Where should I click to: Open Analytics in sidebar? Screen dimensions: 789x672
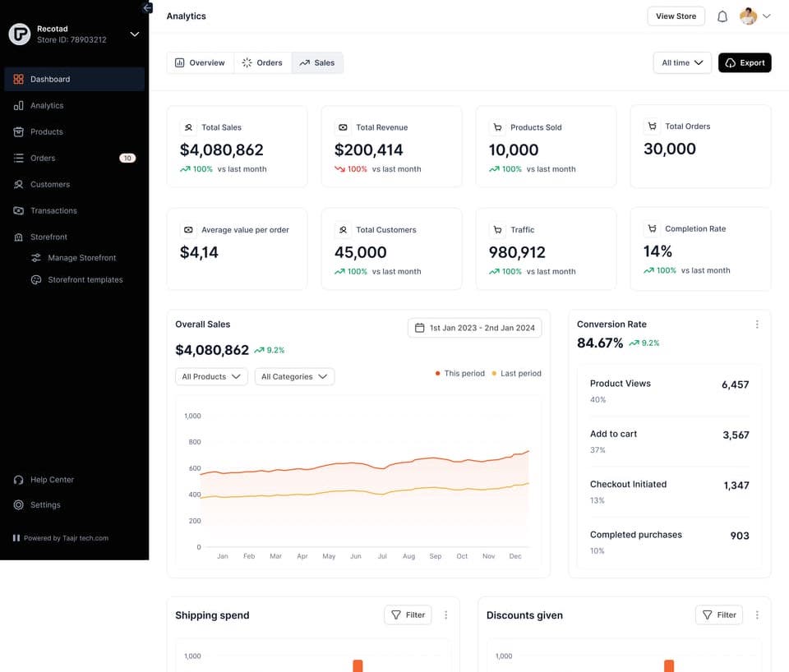pos(75,106)
